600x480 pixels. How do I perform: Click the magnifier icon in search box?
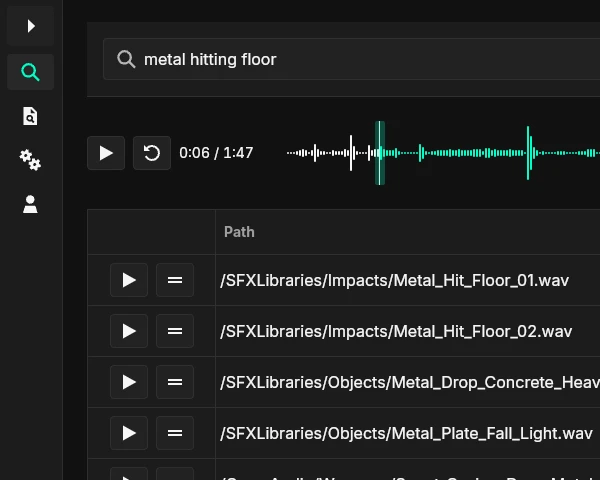coord(126,60)
